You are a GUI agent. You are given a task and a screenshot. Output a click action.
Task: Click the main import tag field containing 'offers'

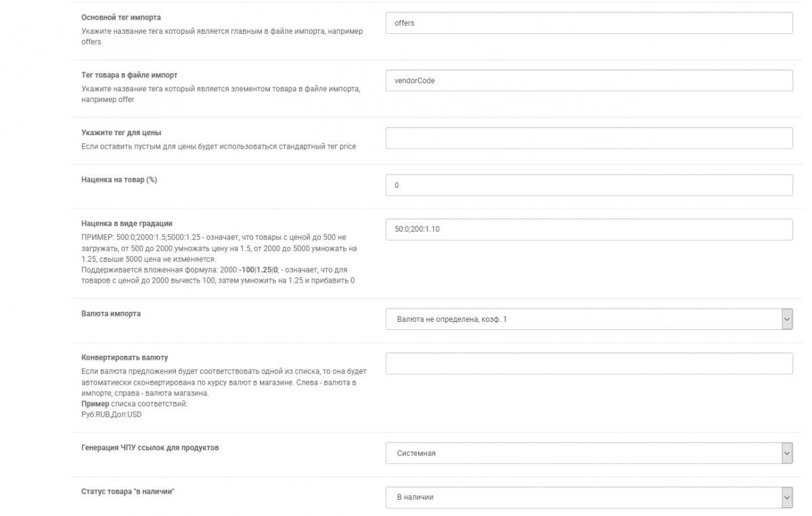click(589, 23)
